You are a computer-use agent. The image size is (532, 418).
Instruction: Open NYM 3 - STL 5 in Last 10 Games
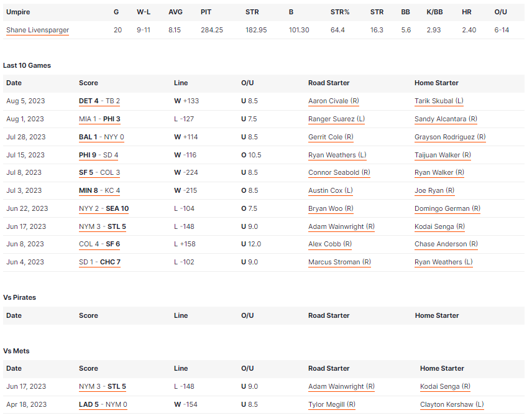(103, 226)
